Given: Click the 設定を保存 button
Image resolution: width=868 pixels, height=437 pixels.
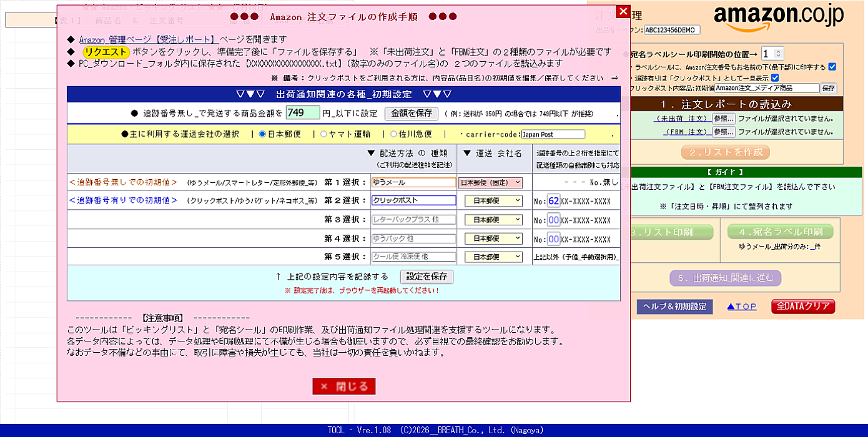Looking at the screenshot, I should click(427, 277).
